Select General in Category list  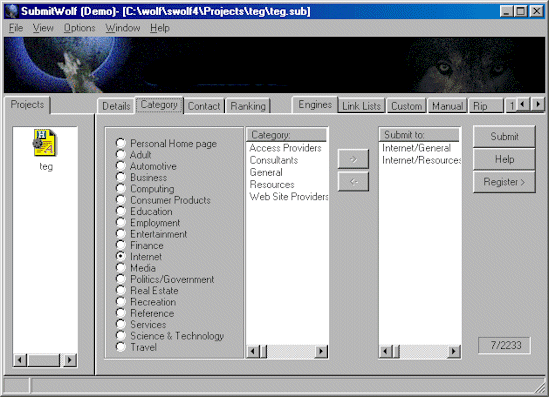point(266,173)
